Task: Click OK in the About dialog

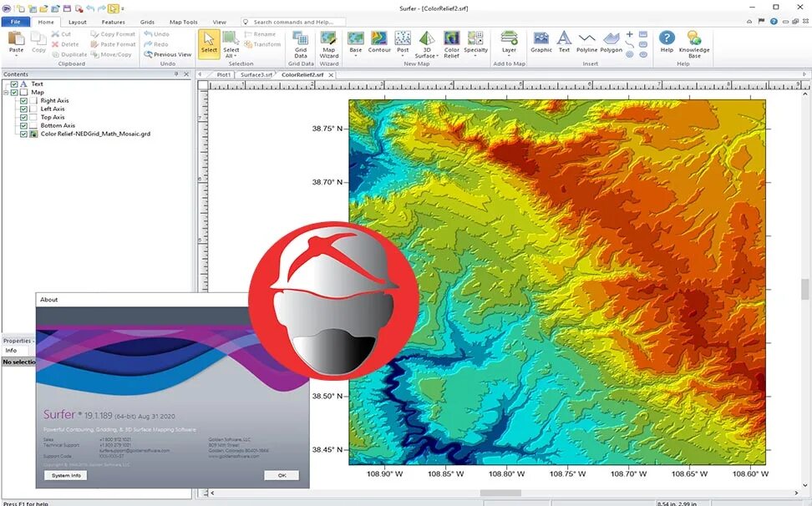Action: tap(282, 475)
